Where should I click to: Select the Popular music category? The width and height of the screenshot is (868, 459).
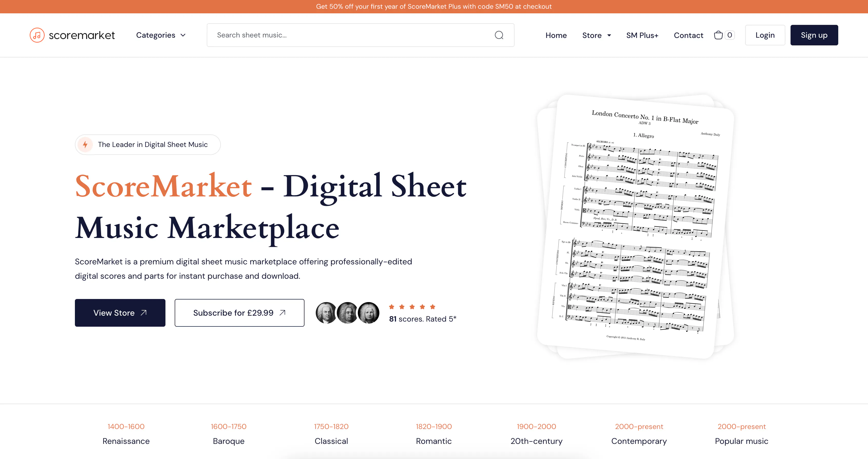tap(742, 434)
